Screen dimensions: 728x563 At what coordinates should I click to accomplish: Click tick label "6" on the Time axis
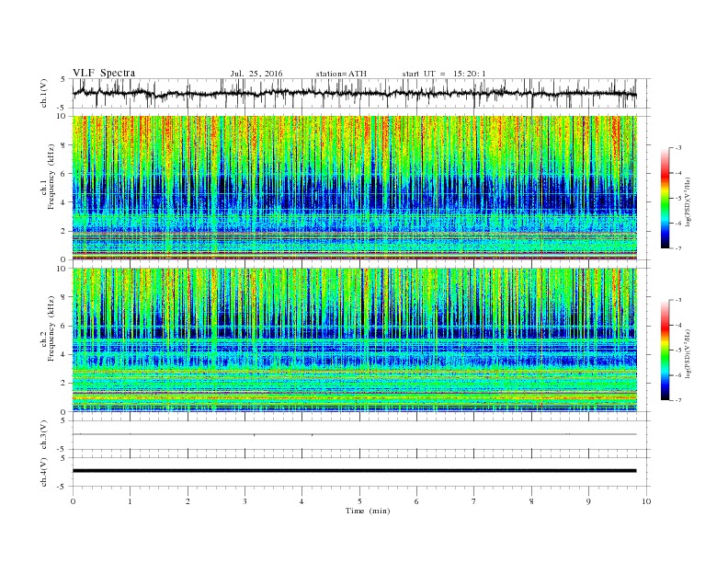tap(416, 501)
